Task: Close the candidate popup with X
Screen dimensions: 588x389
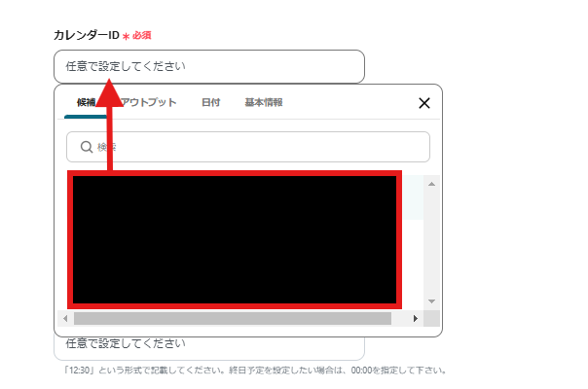Action: click(424, 103)
